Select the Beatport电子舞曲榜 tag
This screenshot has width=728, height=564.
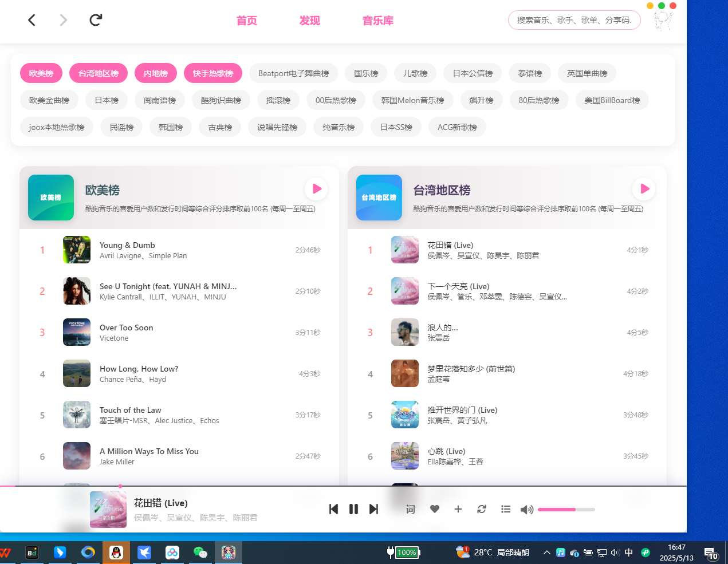coord(294,73)
